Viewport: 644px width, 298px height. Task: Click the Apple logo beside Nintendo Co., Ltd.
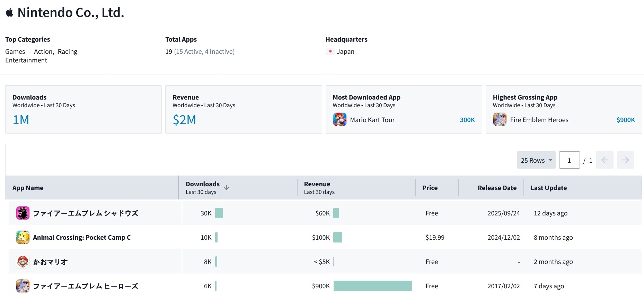10,13
